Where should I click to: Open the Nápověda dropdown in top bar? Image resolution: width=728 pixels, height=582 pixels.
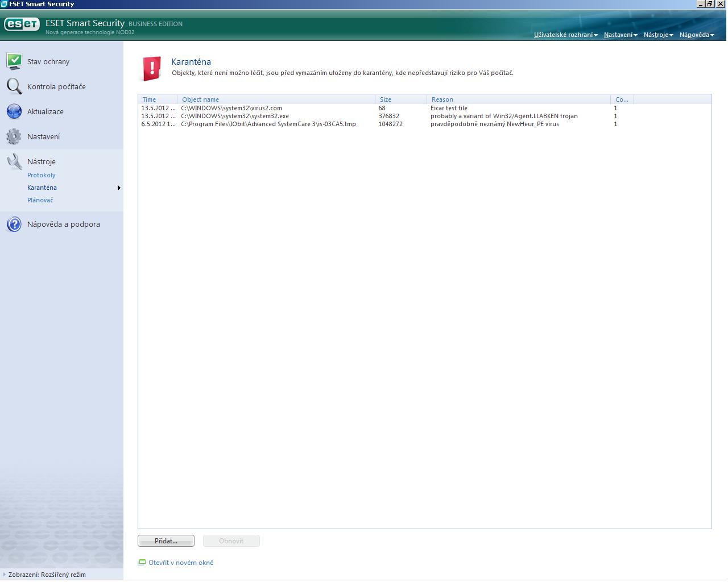696,35
